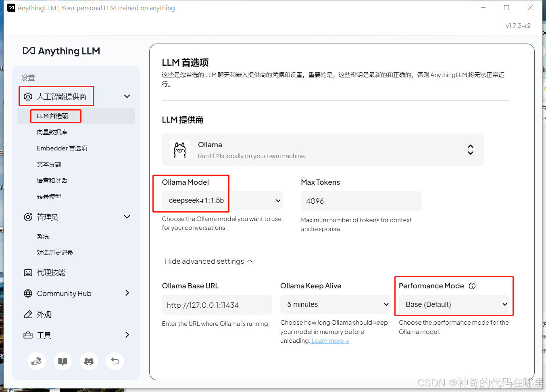Click the Ollama llama logo icon
Viewport: 546px width, 392px height.
[180, 150]
